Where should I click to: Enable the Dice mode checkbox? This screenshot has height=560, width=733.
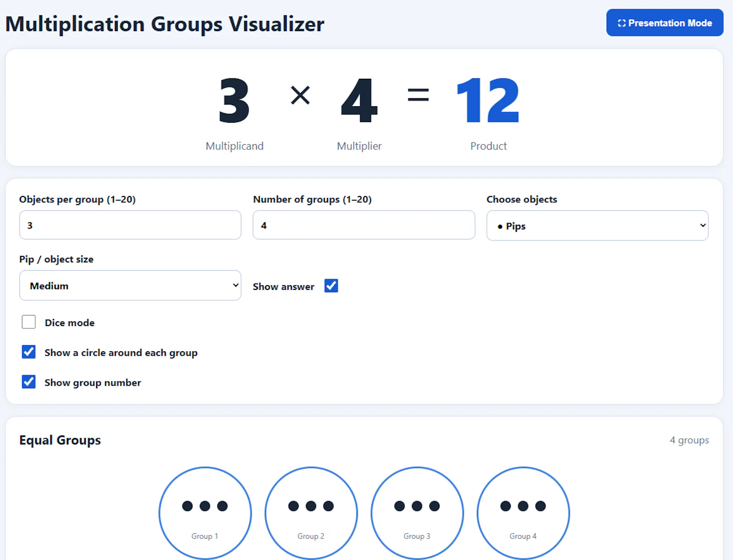[x=29, y=322]
